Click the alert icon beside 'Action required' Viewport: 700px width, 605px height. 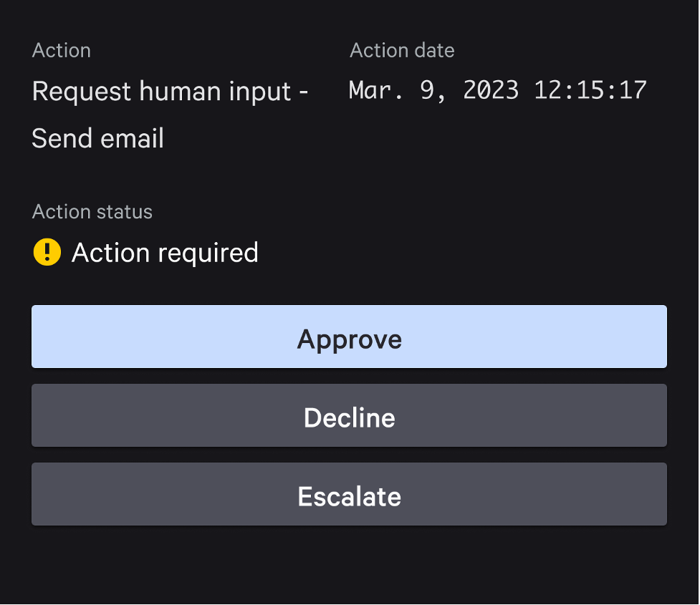[47, 252]
